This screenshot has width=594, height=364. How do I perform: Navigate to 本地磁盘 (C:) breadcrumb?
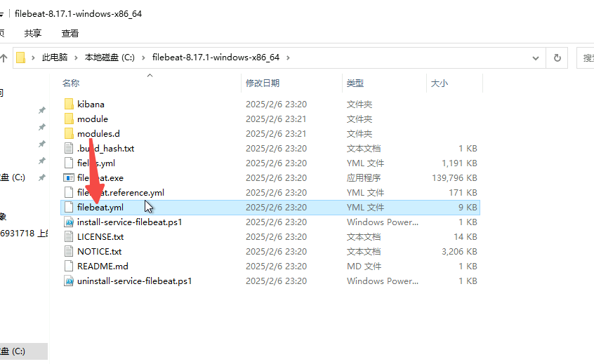pyautogui.click(x=110, y=58)
